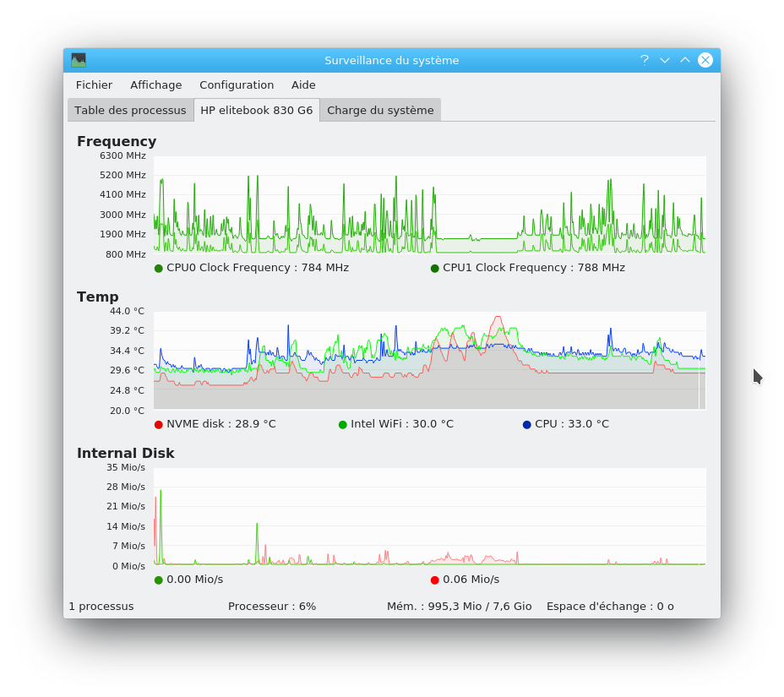Click CPU0 Clock Frequency : 784 MHz label
This screenshot has width=784, height=697.
258,268
